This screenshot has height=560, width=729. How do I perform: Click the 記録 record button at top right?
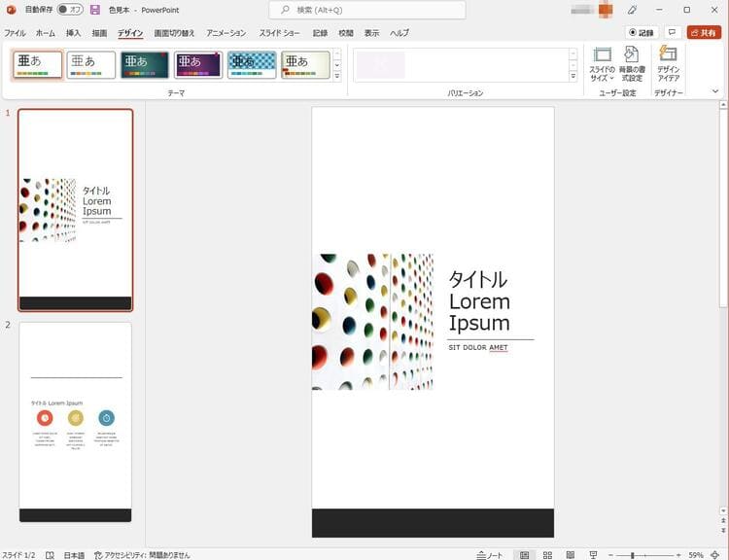642,32
